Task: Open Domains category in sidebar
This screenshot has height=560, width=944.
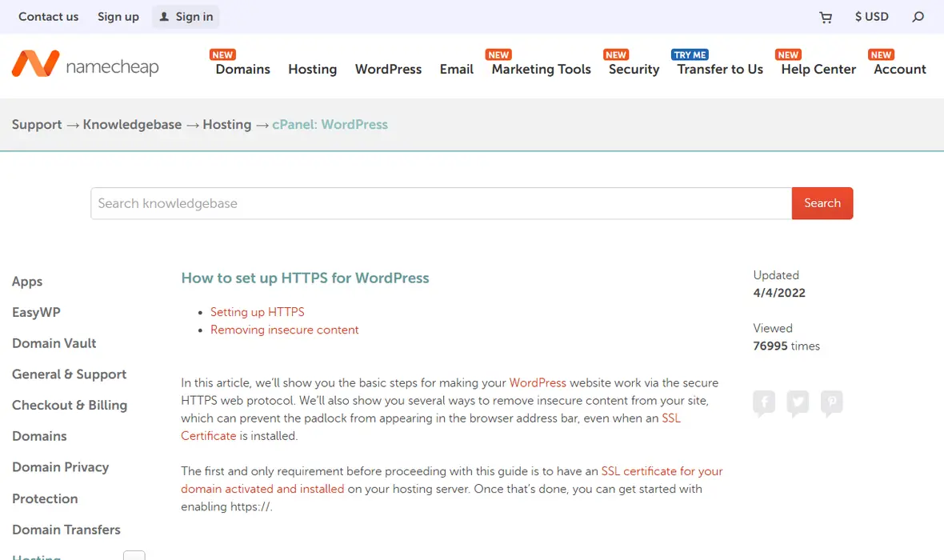Action: tap(39, 436)
